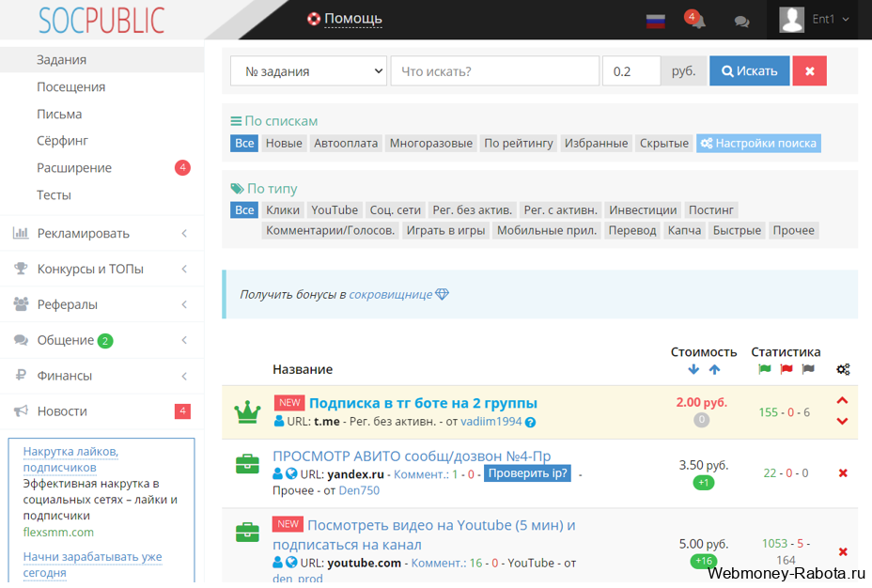Click the user avatar picture

[791, 20]
